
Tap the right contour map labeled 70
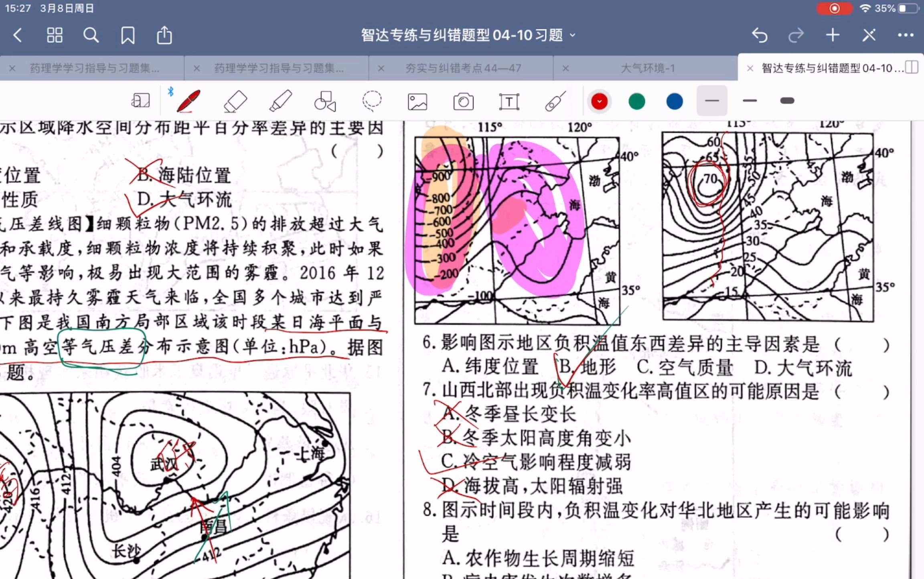tap(768, 227)
